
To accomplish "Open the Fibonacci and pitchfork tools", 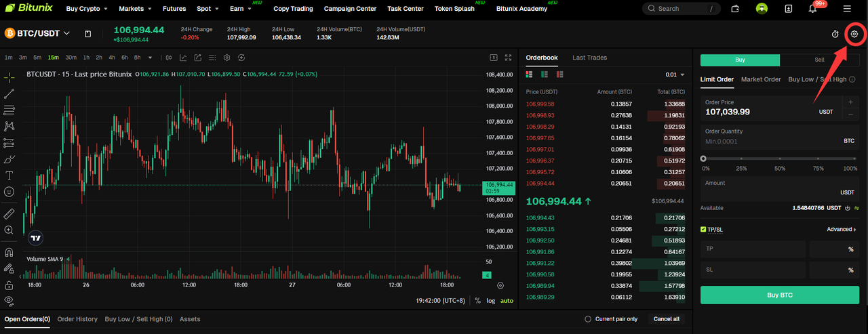I will point(9,110).
